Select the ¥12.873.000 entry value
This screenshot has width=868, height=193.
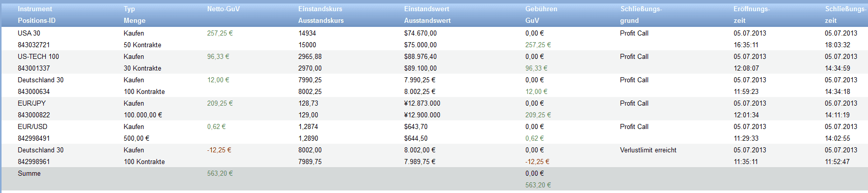pyautogui.click(x=422, y=103)
